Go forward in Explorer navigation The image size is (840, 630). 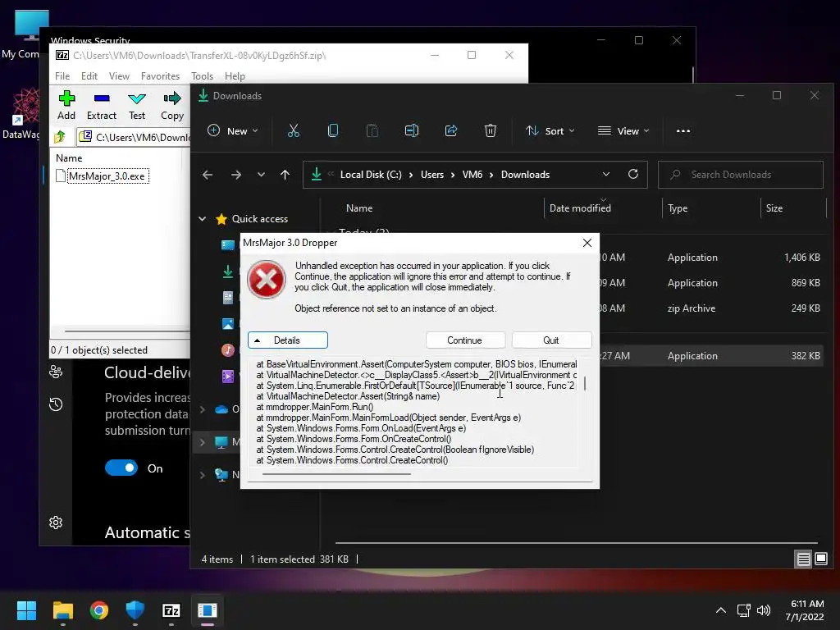(235, 175)
